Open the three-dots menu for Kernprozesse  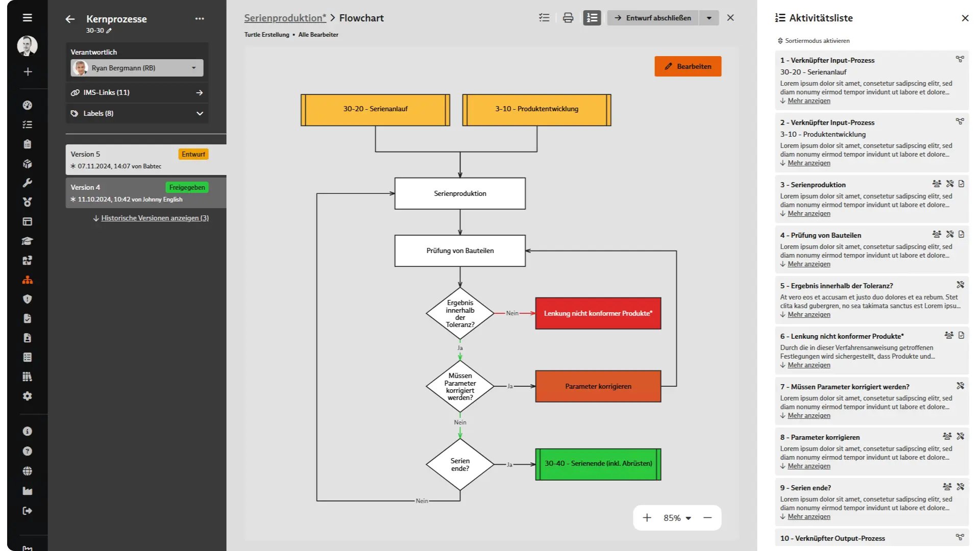(200, 19)
